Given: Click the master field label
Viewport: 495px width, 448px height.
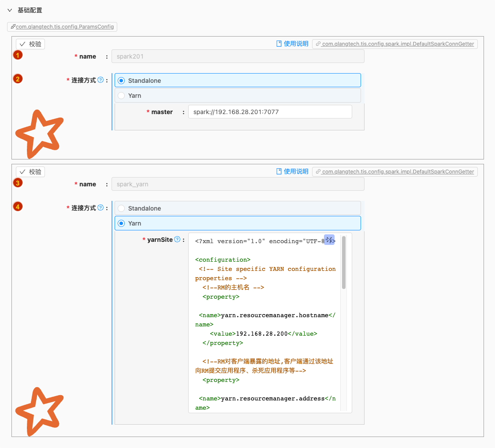Looking at the screenshot, I should [162, 112].
